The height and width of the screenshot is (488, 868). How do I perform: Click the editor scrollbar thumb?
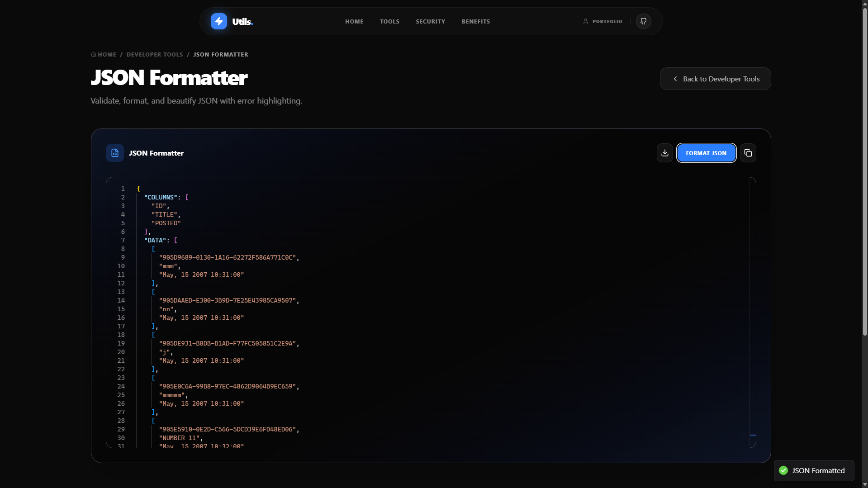coord(752,435)
